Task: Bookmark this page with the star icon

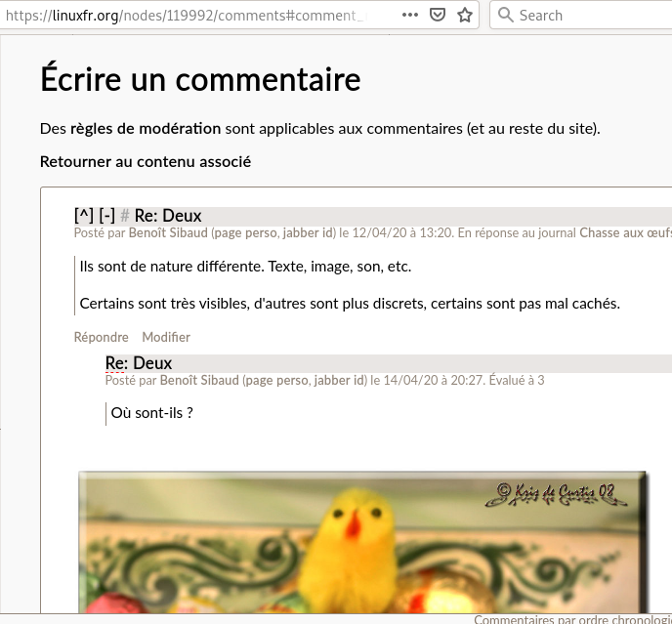Action: point(465,15)
